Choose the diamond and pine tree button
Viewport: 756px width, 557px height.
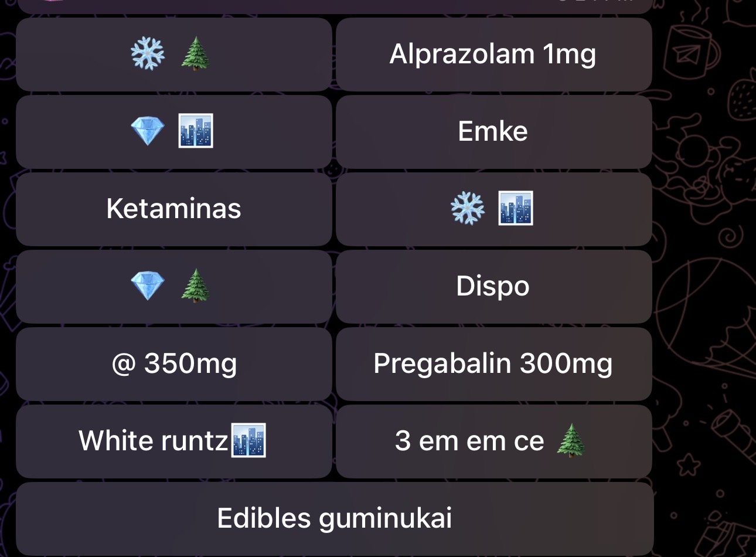pos(174,287)
